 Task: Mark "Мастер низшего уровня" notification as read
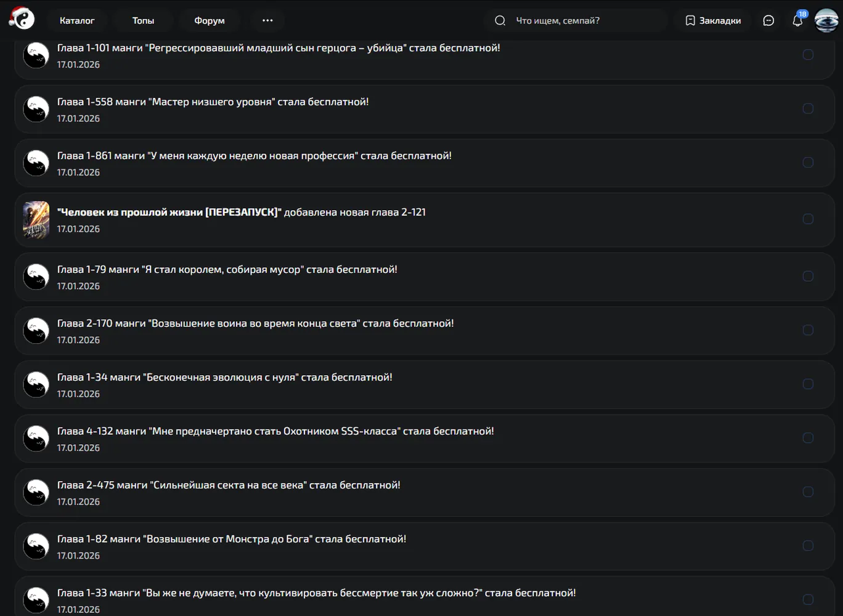808,108
